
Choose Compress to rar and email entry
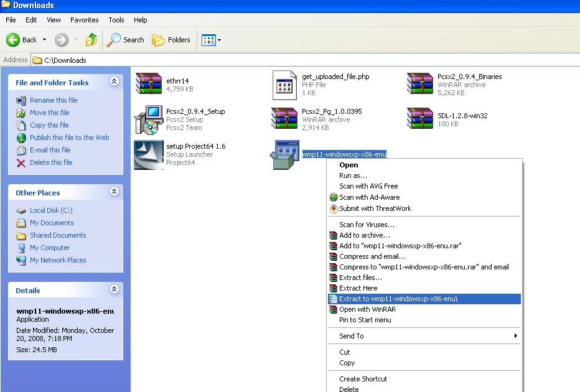coord(424,267)
